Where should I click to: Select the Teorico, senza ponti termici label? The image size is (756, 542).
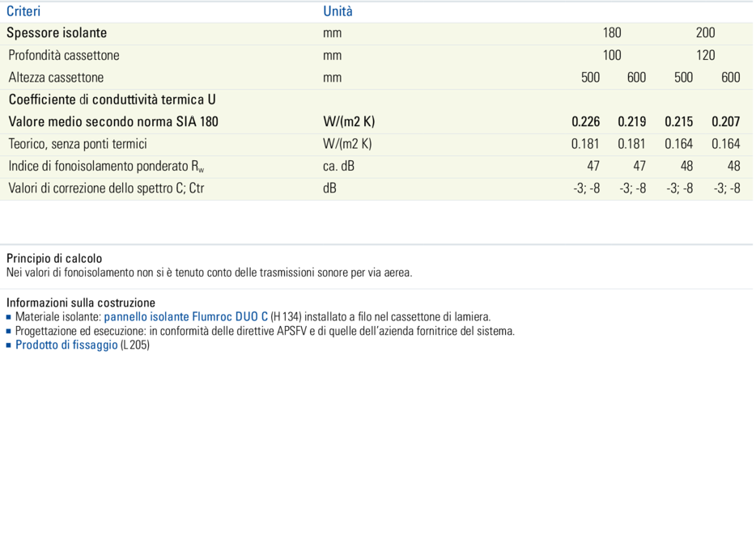(78, 144)
